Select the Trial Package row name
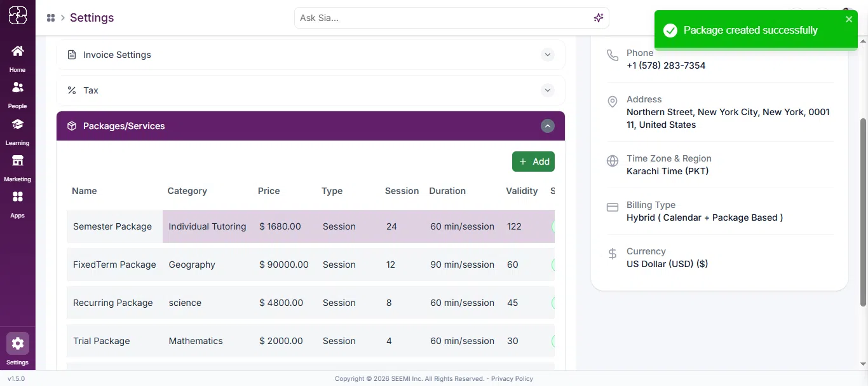 tap(102, 341)
